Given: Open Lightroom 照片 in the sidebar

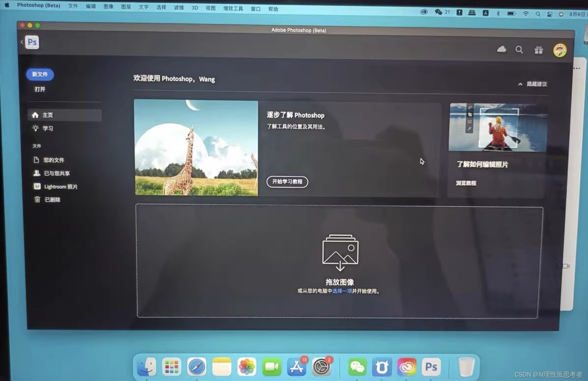Looking at the screenshot, I should [56, 187].
